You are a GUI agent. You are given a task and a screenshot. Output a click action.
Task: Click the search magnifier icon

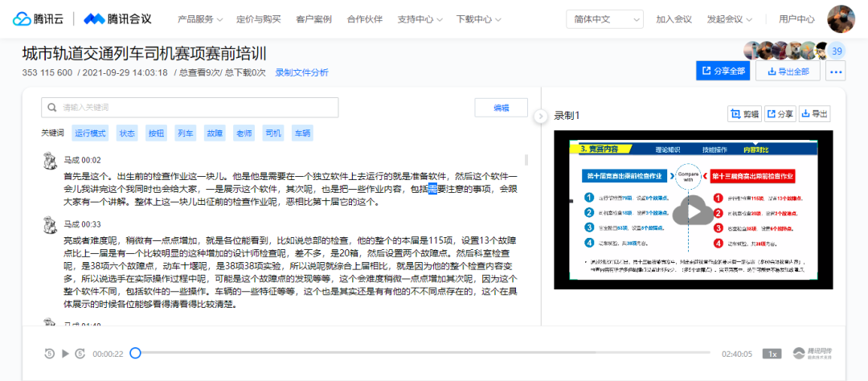click(x=52, y=108)
